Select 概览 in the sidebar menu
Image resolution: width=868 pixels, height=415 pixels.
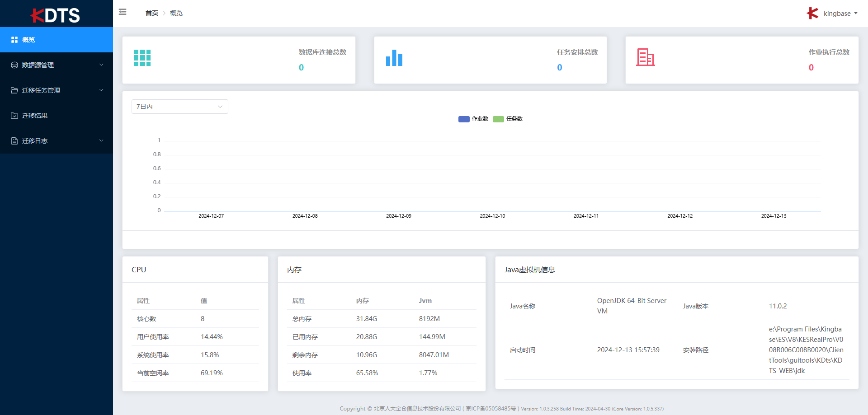click(28, 40)
